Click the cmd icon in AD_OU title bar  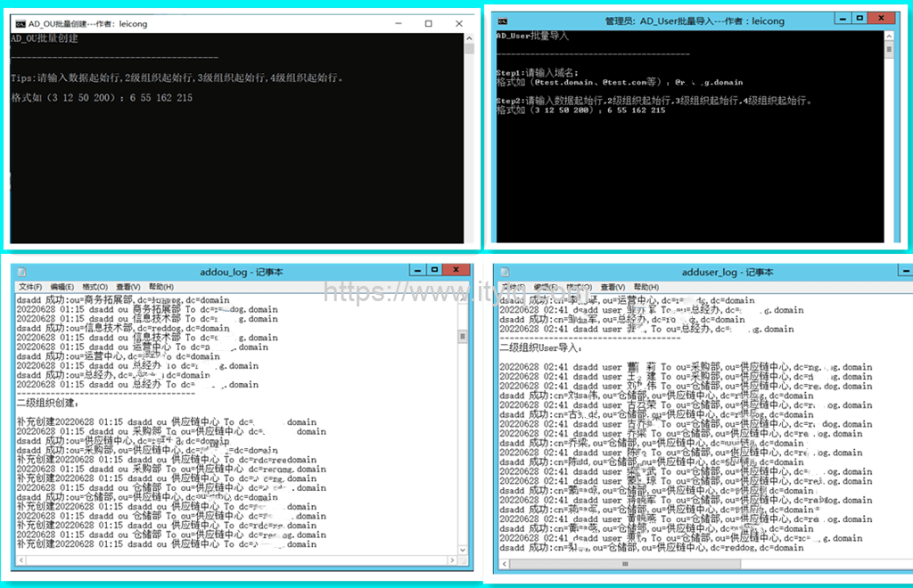click(20, 23)
